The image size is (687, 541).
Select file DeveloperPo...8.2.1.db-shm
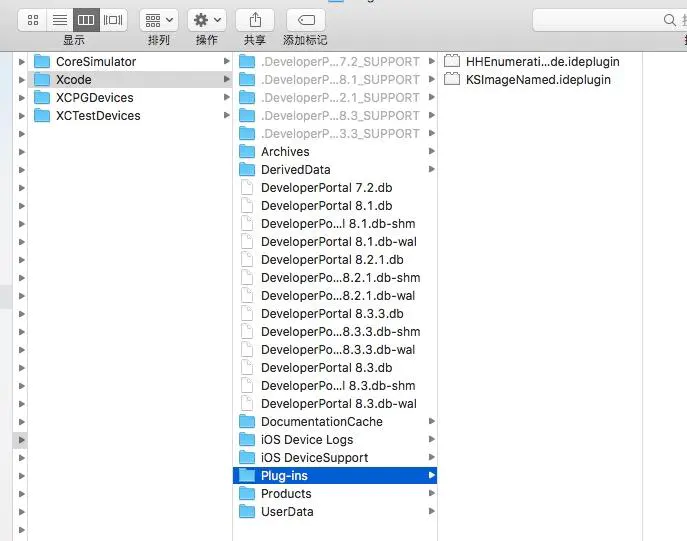click(335, 278)
